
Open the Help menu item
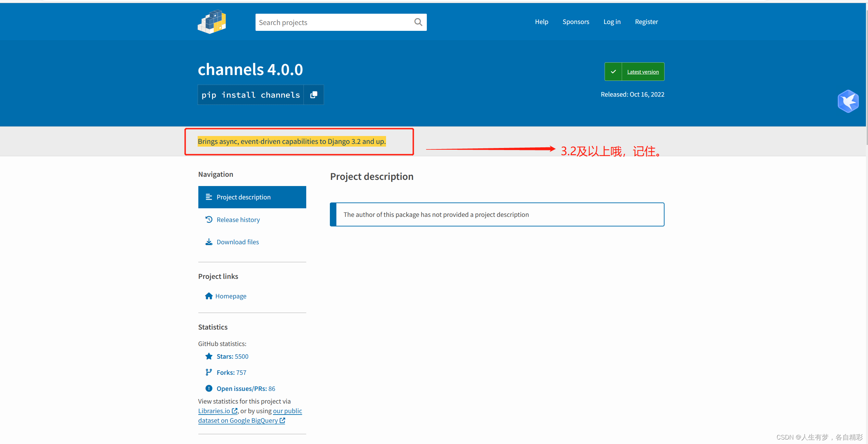(x=542, y=22)
